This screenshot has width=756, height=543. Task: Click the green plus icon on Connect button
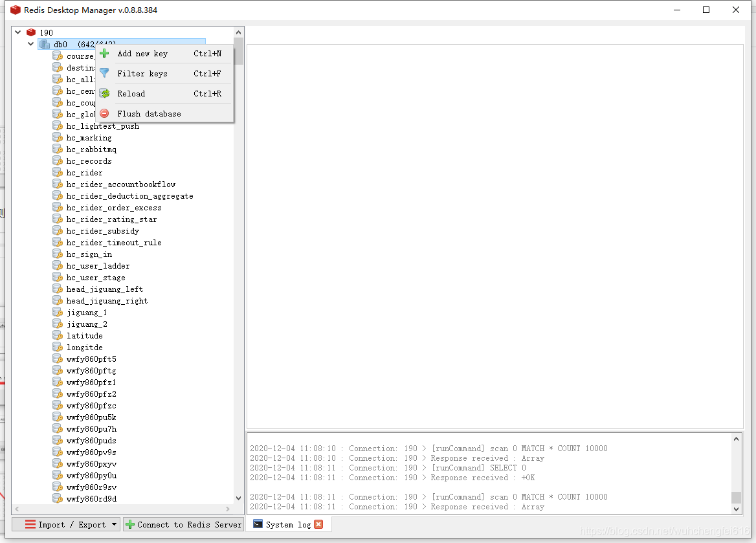click(x=130, y=524)
